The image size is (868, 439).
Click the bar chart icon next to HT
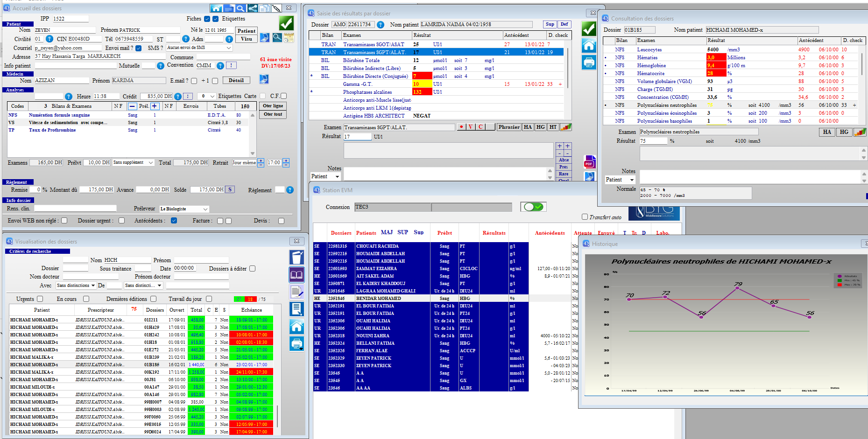point(565,127)
